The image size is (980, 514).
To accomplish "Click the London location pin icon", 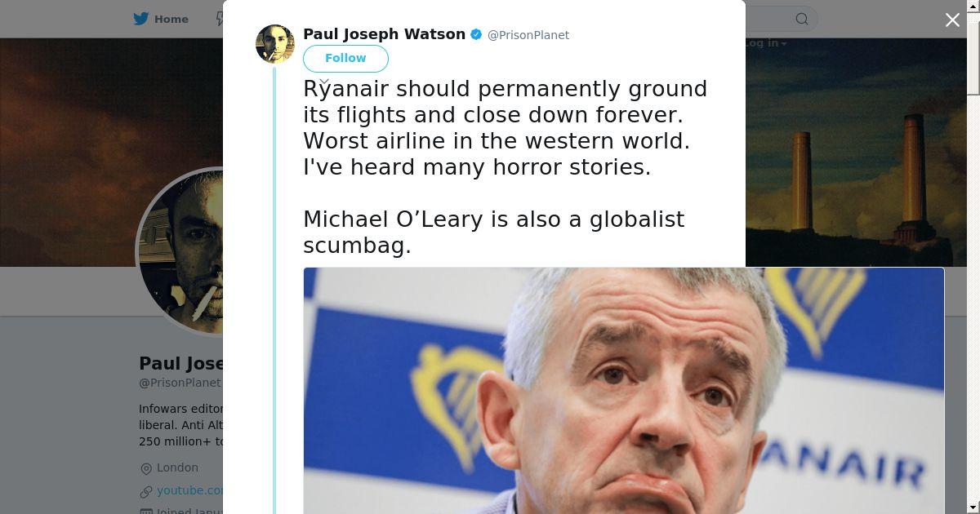I will point(146,468).
